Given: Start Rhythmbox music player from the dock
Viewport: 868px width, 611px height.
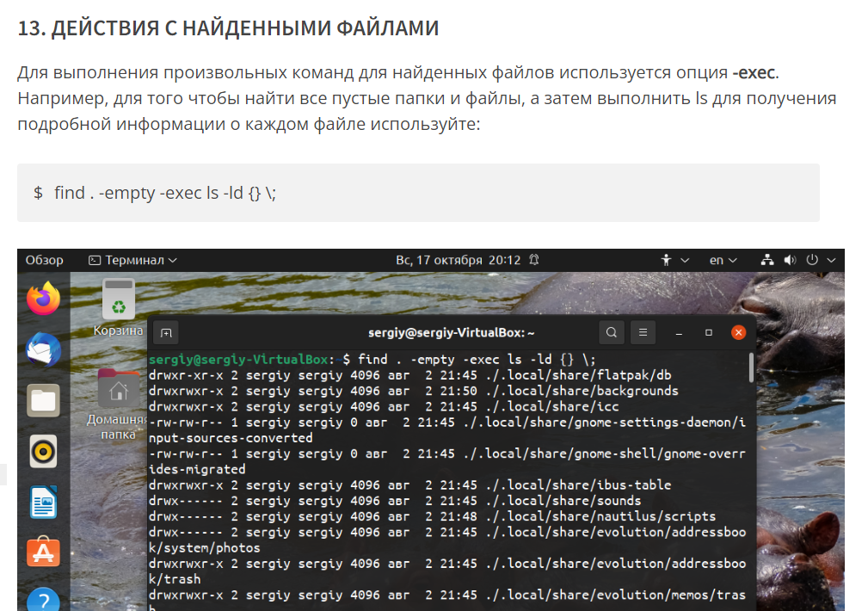Looking at the screenshot, I should 43,452.
